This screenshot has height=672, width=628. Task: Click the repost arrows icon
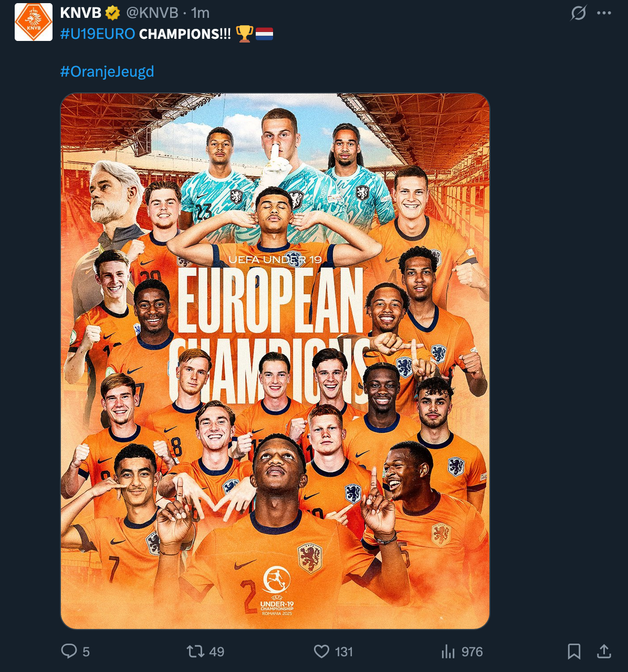coord(195,652)
